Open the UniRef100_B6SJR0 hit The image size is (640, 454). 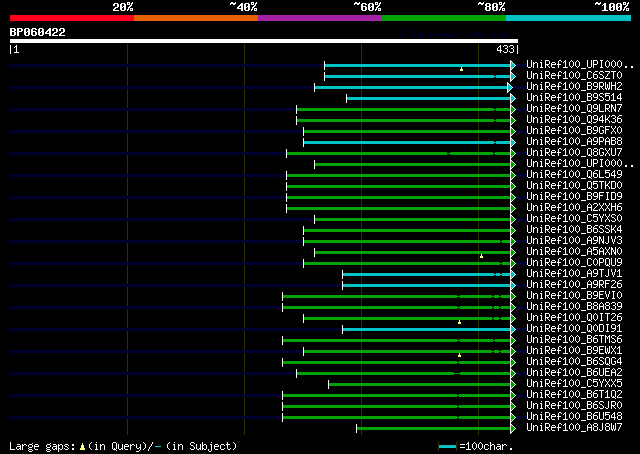(574, 406)
